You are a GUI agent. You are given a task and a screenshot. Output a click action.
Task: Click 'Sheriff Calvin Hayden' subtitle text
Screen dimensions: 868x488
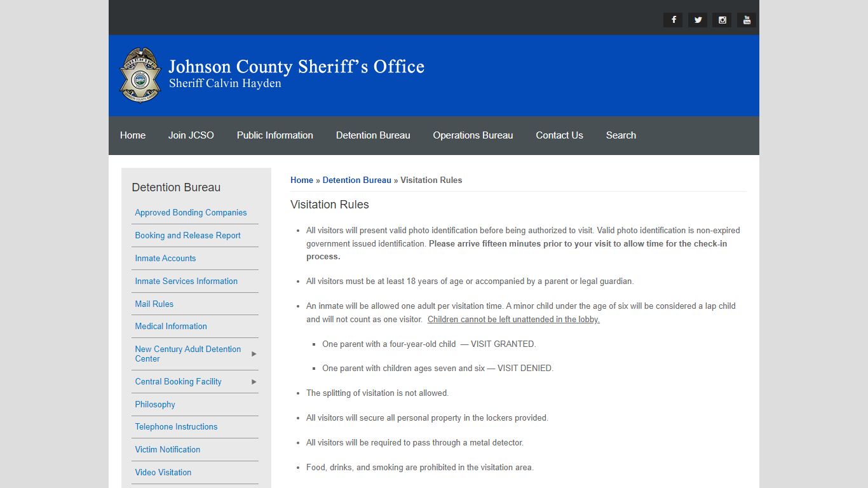(x=225, y=83)
